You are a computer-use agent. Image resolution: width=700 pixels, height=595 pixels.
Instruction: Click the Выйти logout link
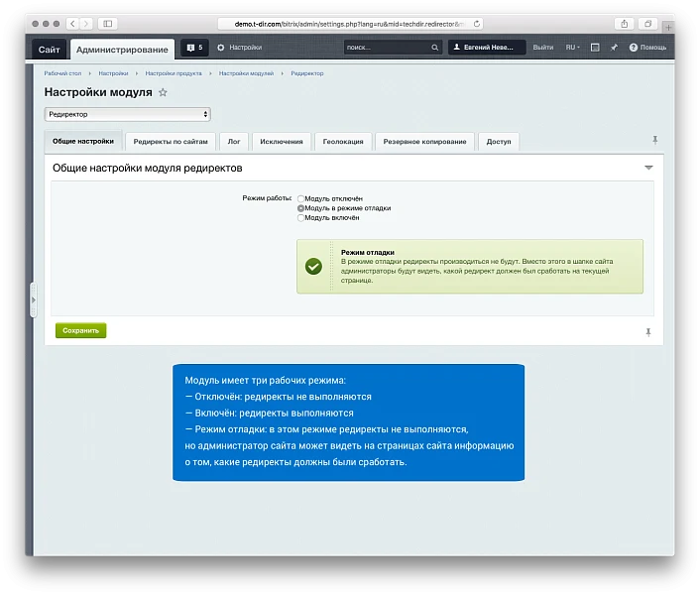543,48
